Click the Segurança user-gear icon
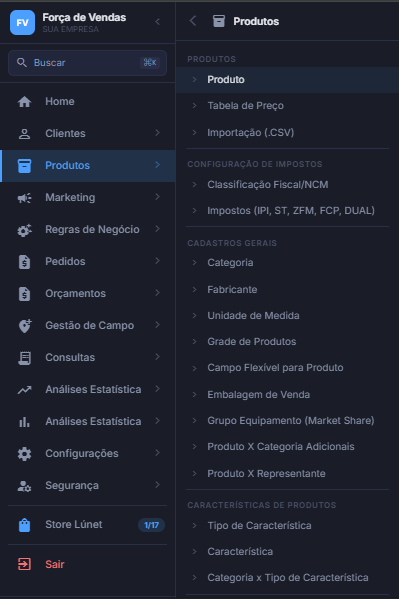The height and width of the screenshot is (599, 399). pos(24,486)
